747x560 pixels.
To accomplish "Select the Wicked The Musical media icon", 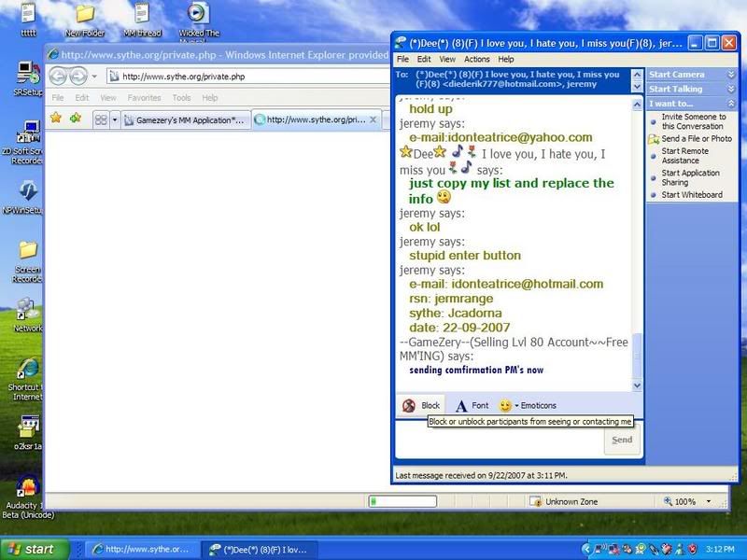I will click(x=199, y=21).
